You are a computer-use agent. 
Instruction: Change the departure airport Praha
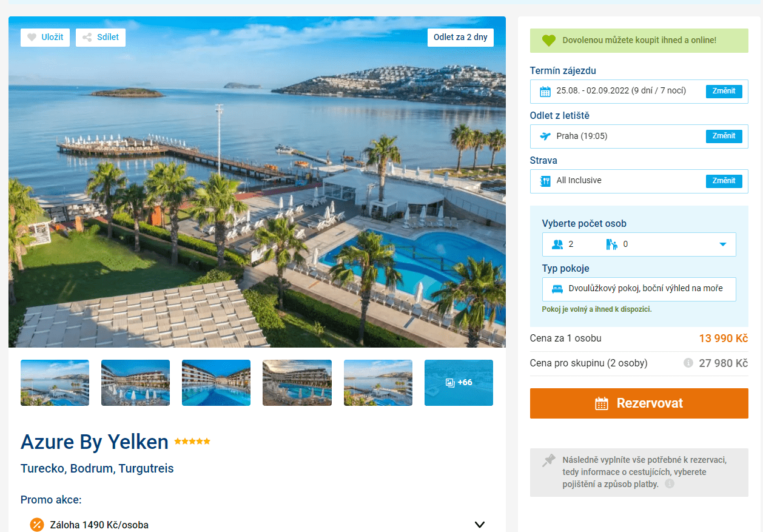[x=724, y=136]
